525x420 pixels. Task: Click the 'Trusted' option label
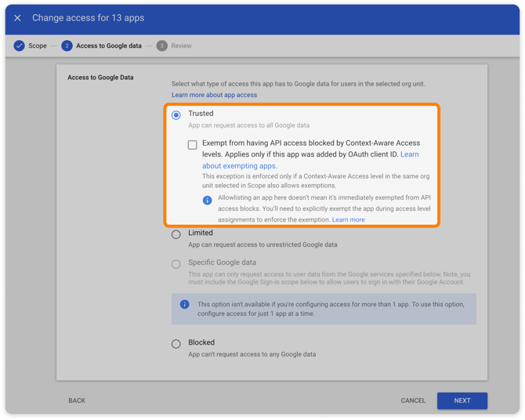point(201,113)
